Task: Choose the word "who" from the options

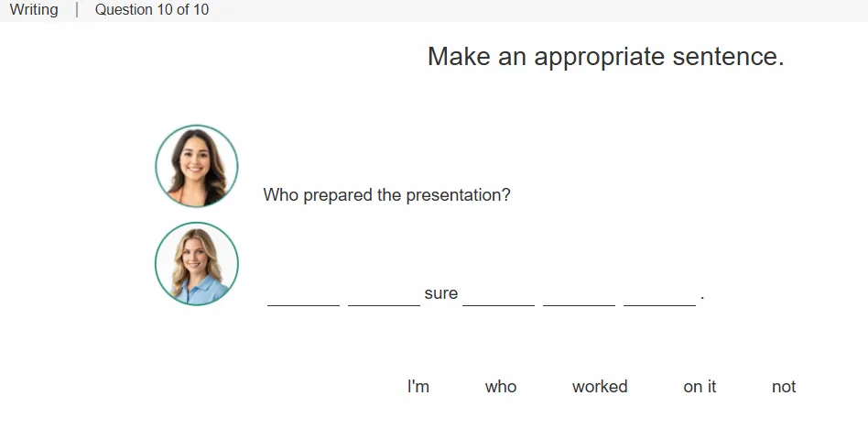Action: coord(501,386)
